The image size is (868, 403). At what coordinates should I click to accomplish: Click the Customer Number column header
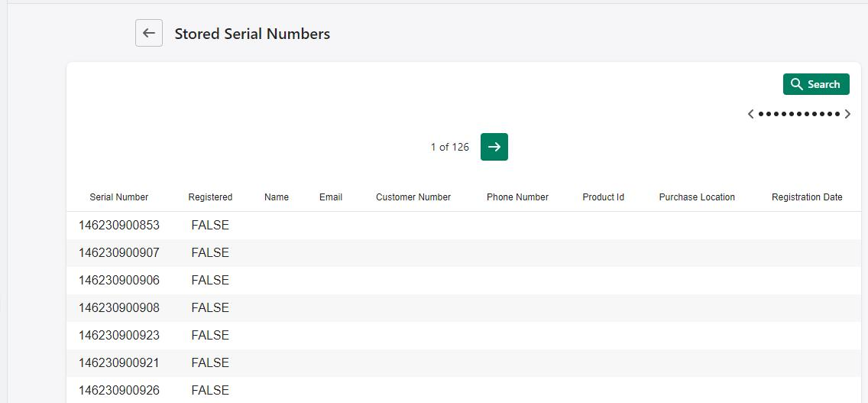pos(413,197)
